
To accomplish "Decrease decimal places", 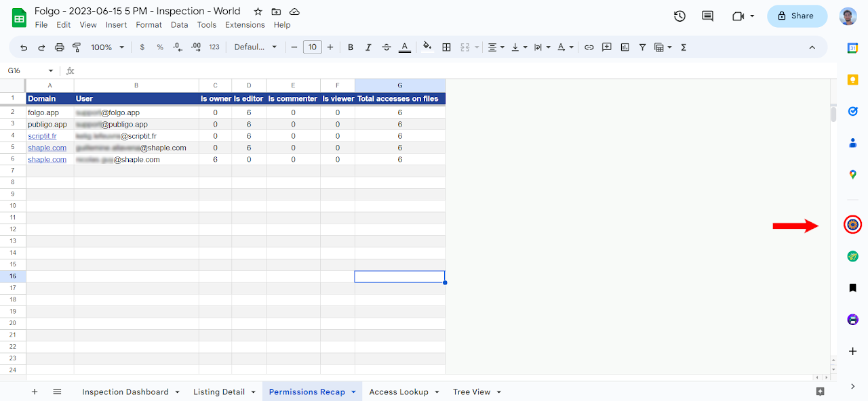I will (x=178, y=47).
